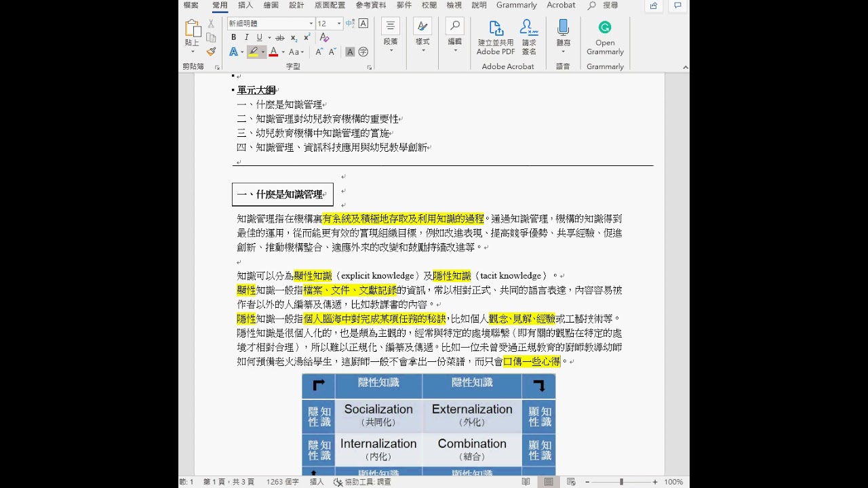Image resolution: width=868 pixels, height=488 pixels.
Task: Cut selection with the scissors icon
Action: (211, 24)
